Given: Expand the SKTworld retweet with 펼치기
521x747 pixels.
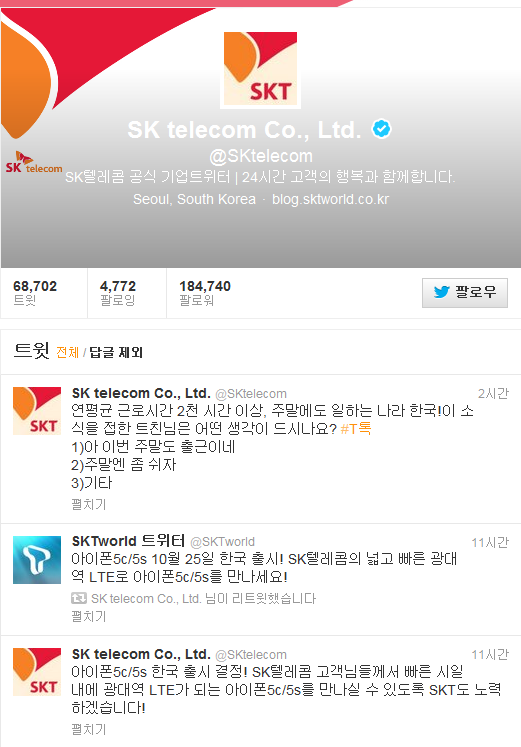Looking at the screenshot, I should pos(89,616).
